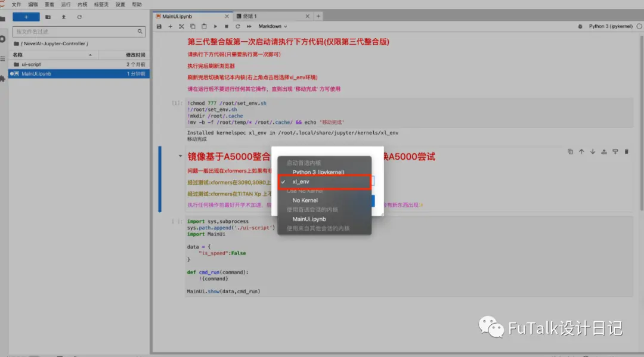Duplicate the active cell
This screenshot has height=357, width=644.
click(x=570, y=152)
